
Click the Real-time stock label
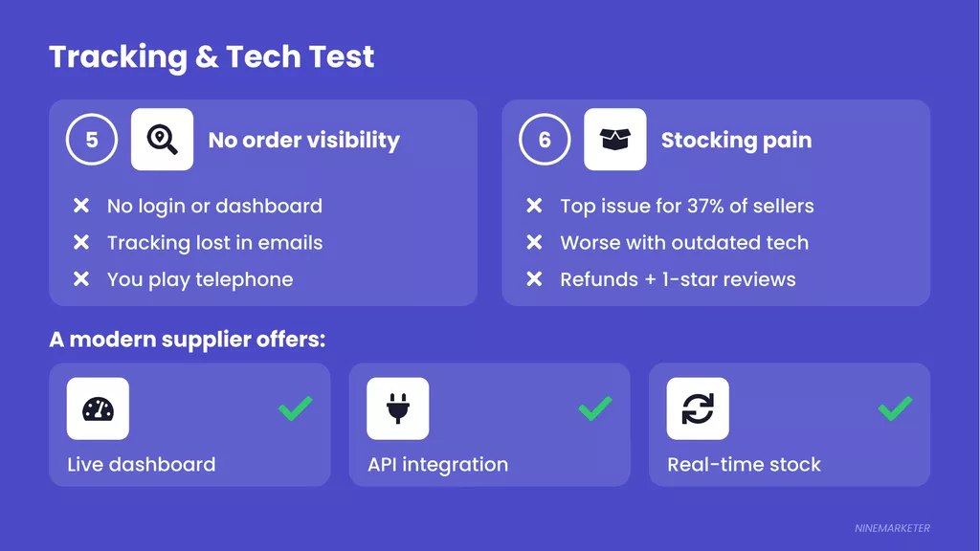(744, 464)
